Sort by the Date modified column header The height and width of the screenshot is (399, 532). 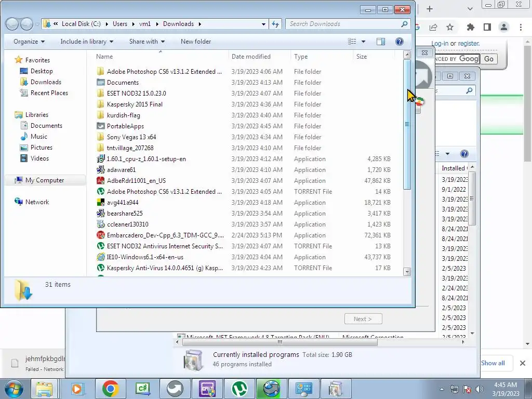[260, 56]
